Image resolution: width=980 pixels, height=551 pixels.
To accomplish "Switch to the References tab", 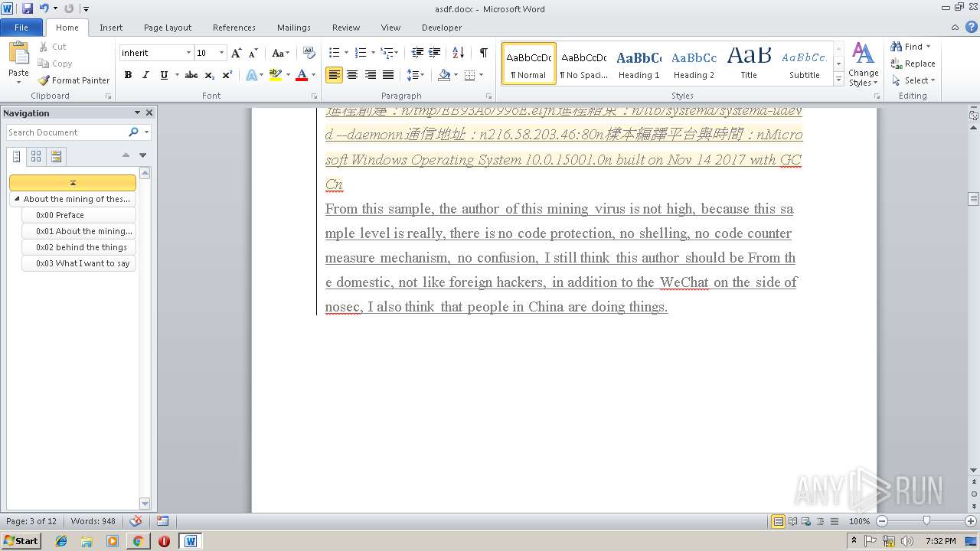I will point(234,28).
